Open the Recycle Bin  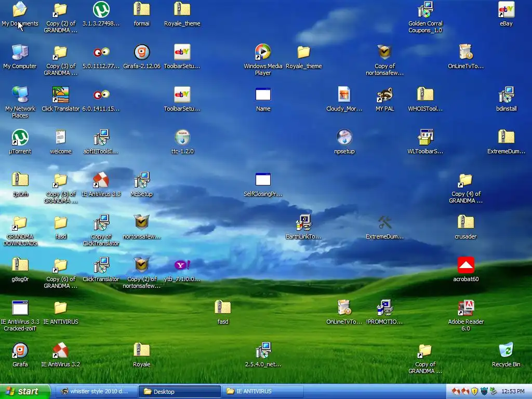pos(506,354)
